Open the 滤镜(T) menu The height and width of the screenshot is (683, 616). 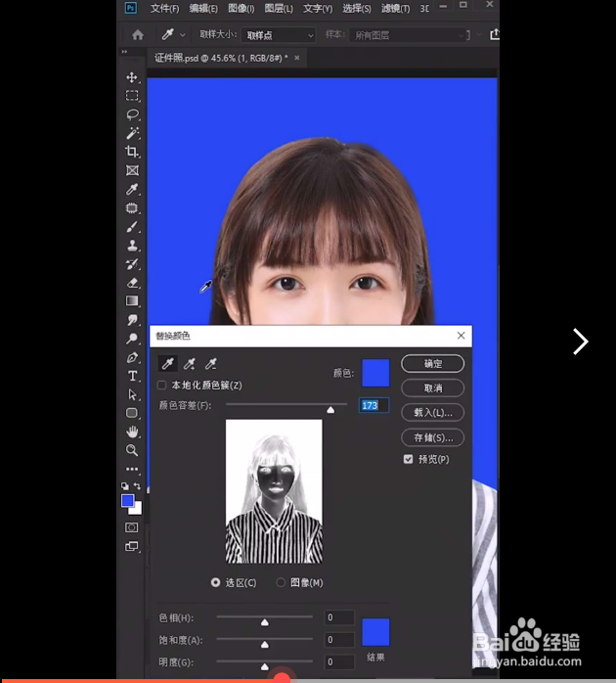395,8
